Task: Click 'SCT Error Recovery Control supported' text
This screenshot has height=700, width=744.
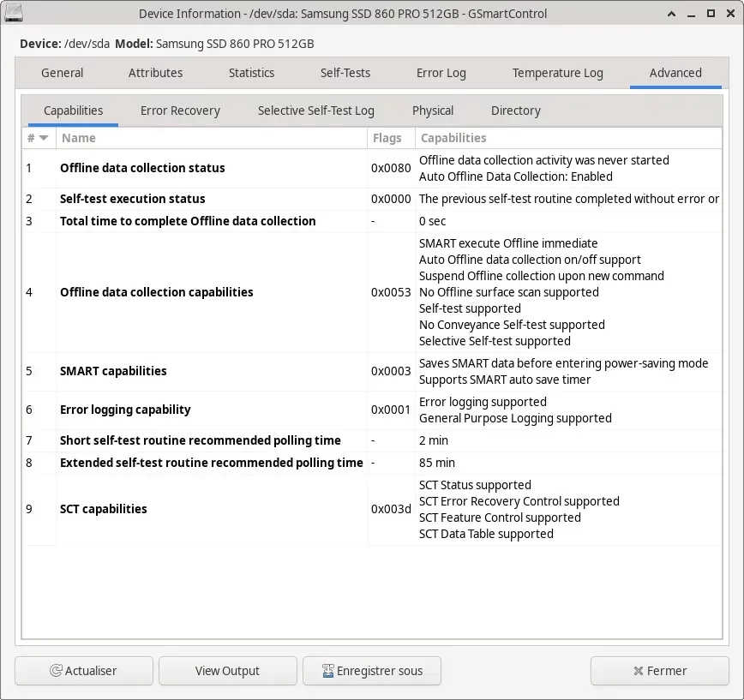Action: 519,502
